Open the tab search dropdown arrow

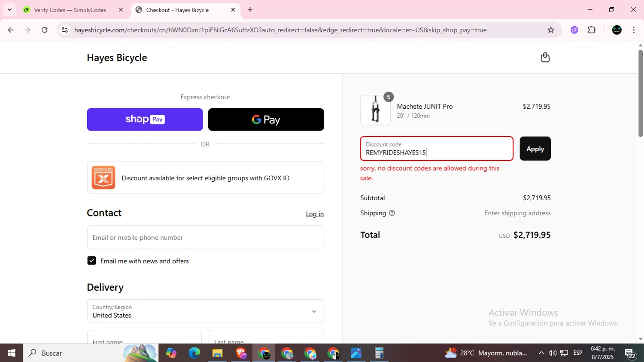(9, 9)
